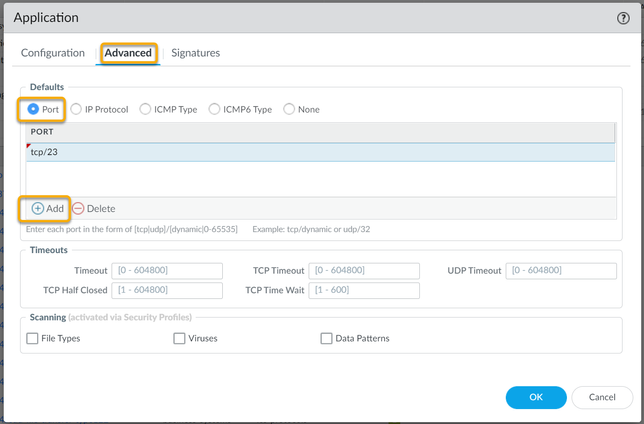Choose the ICMP Type radio option

coord(146,109)
